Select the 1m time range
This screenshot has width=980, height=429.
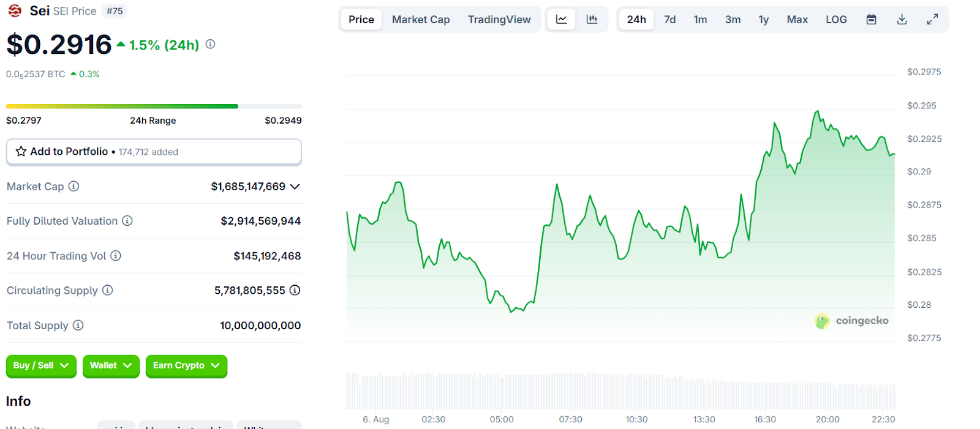tap(700, 20)
